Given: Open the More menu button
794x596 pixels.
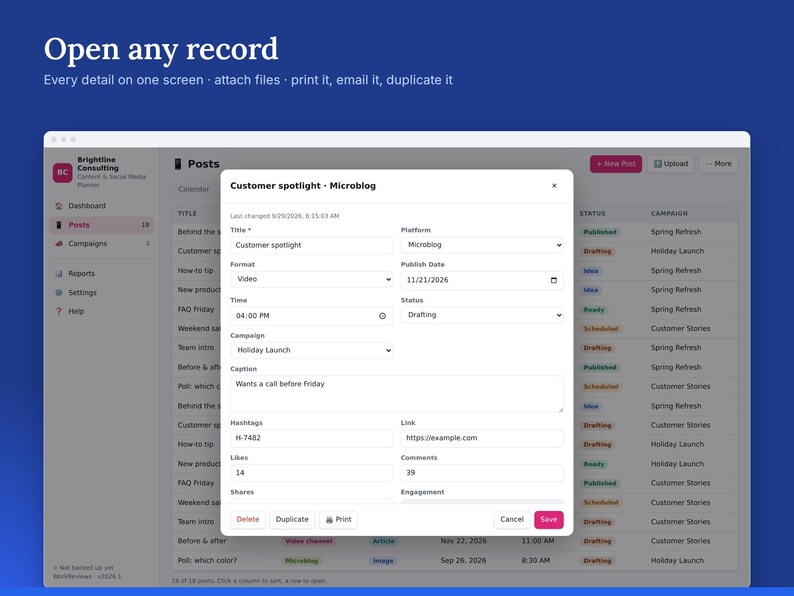Looking at the screenshot, I should point(719,164).
